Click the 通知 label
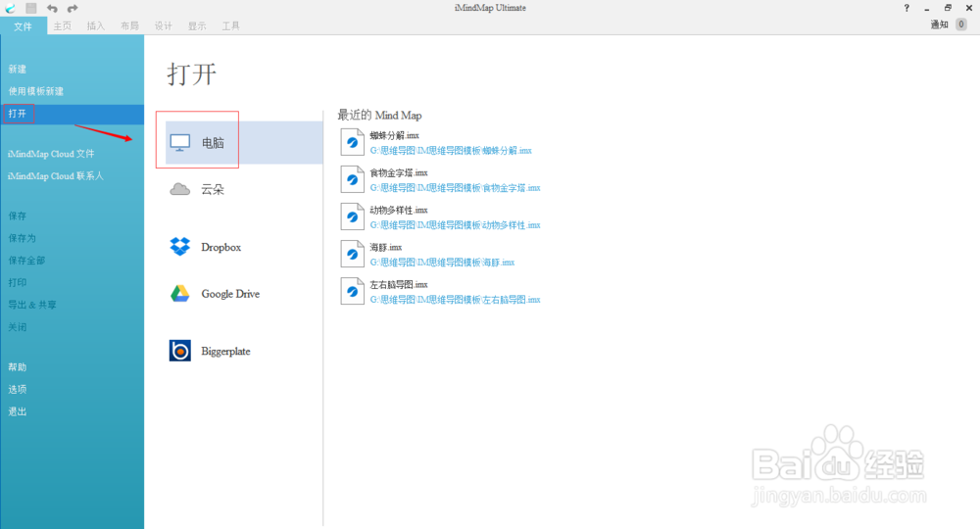The width and height of the screenshot is (980, 529). 940,24
